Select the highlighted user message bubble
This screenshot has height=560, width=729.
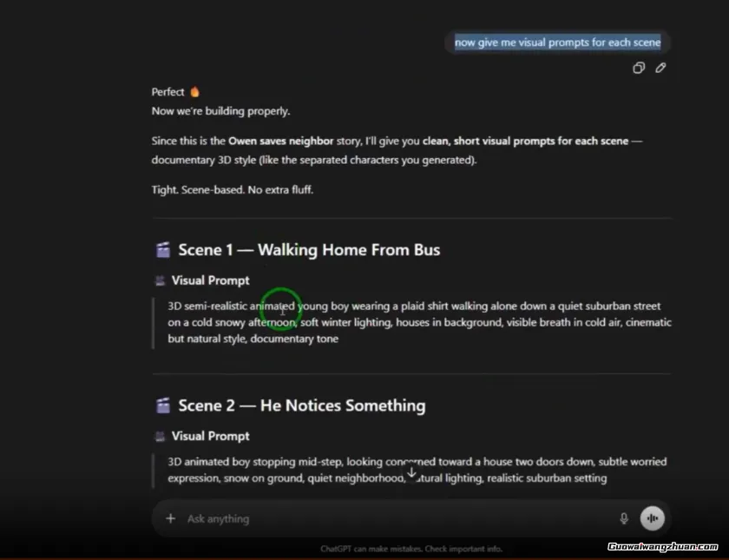[x=557, y=43]
